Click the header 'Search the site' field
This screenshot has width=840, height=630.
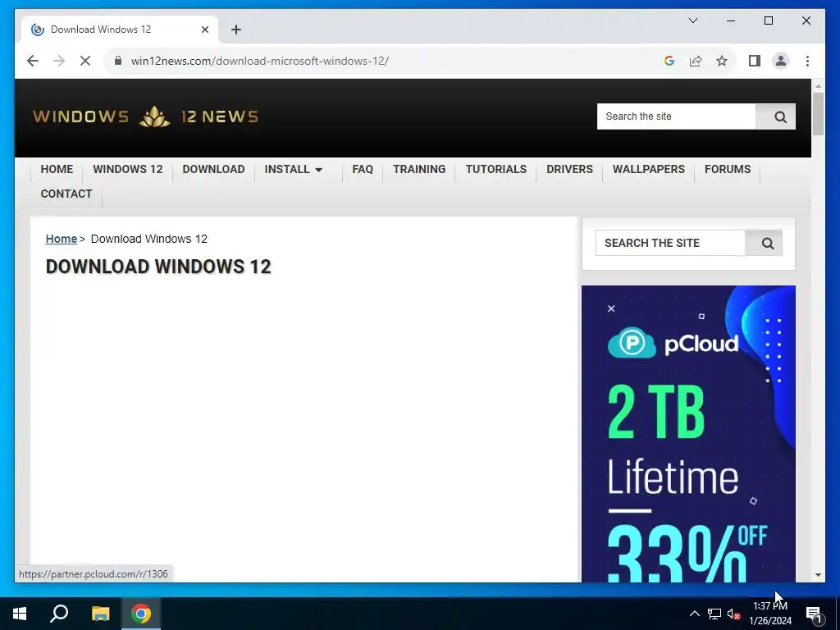676,116
